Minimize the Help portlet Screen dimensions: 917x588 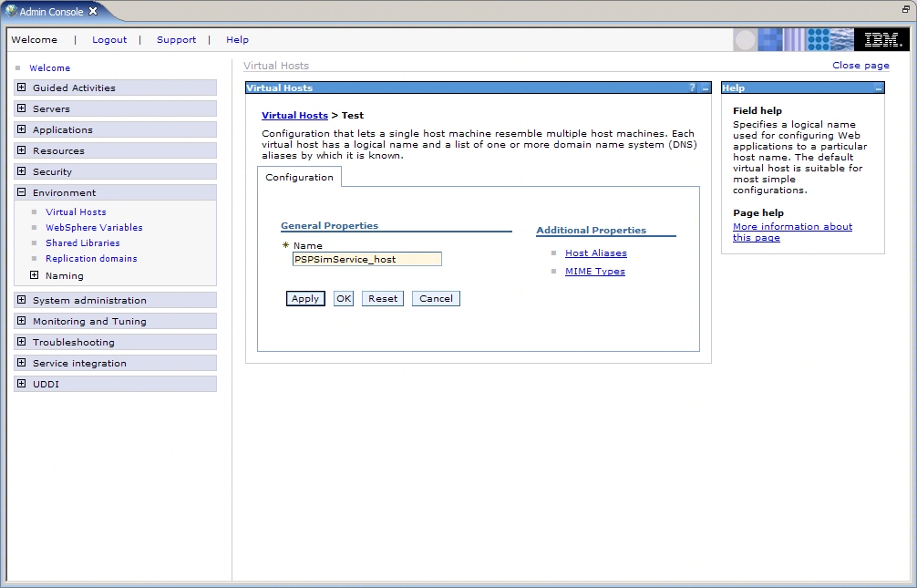(x=878, y=88)
